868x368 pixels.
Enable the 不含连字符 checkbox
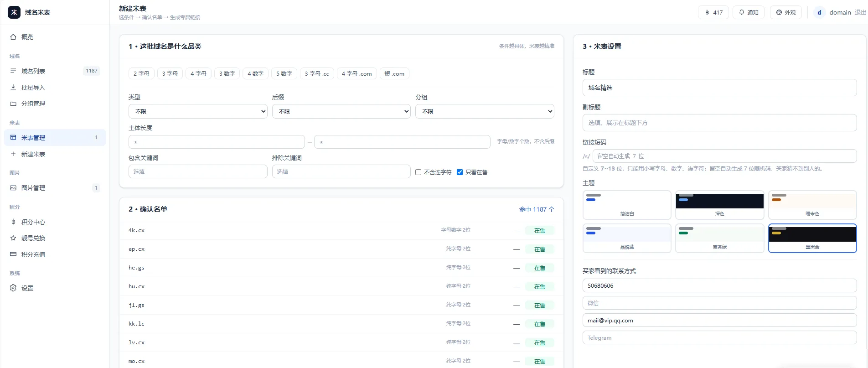point(418,172)
